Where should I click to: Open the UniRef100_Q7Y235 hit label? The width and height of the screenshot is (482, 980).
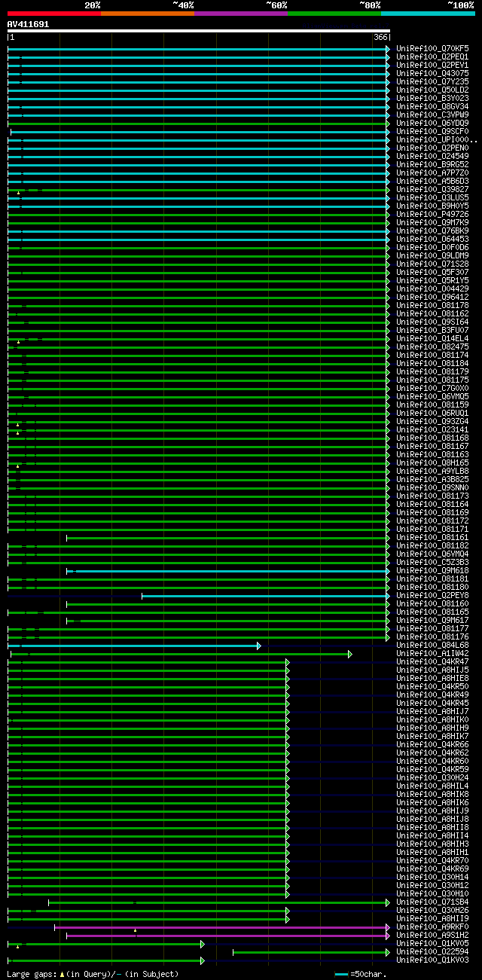tap(432, 81)
